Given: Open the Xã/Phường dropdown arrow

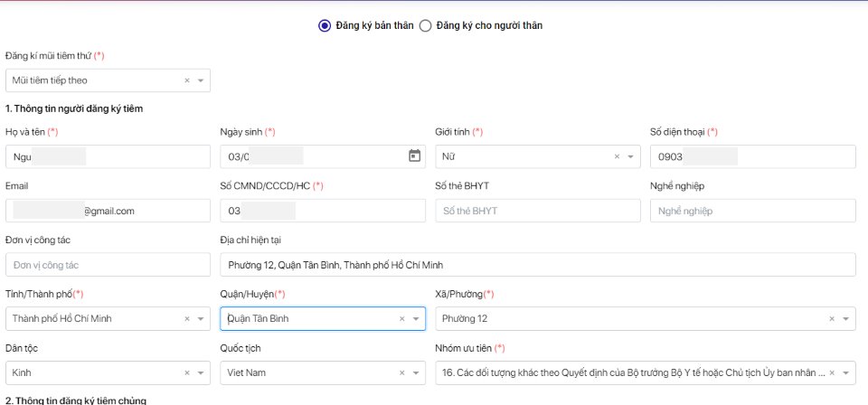Looking at the screenshot, I should 846,318.
